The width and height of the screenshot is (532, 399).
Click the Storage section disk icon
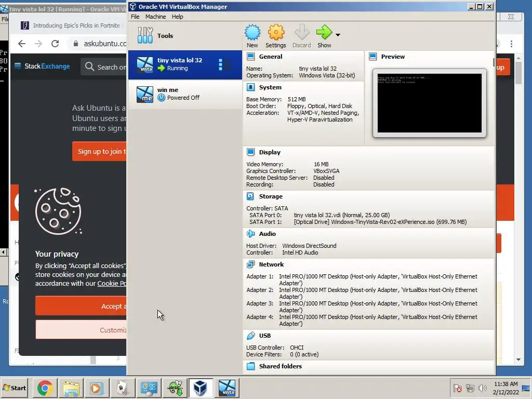tap(251, 196)
